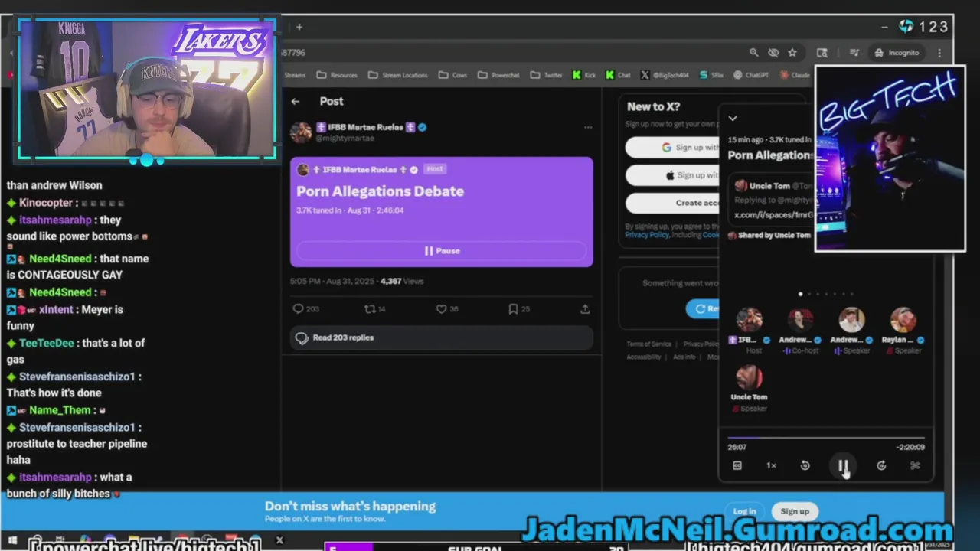Open IFBB Martae Ruelas profile avatar
980x551 pixels.
click(301, 132)
